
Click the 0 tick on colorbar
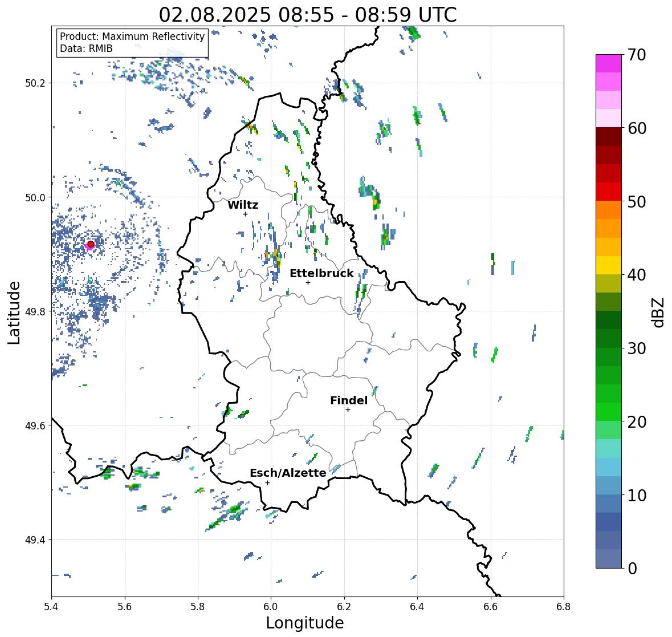coord(632,569)
